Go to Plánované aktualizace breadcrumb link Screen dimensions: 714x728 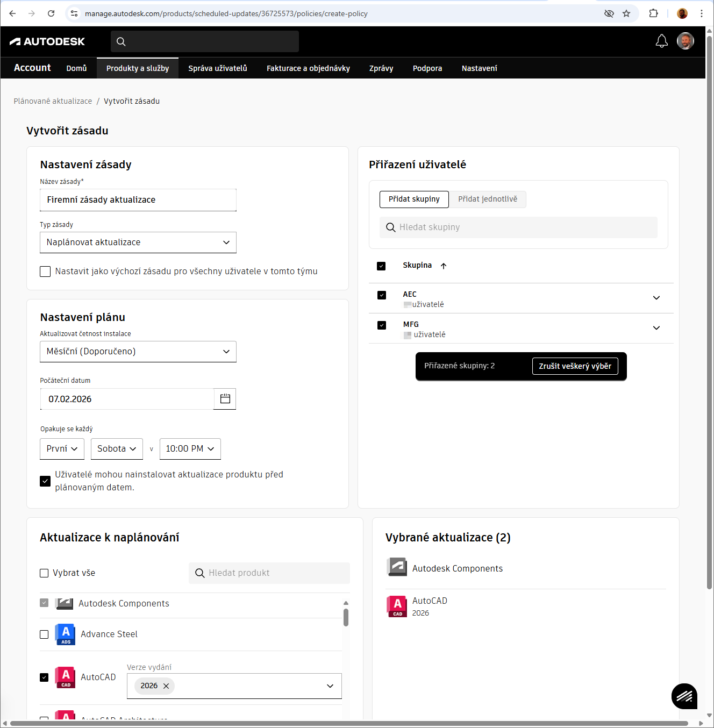coord(53,101)
